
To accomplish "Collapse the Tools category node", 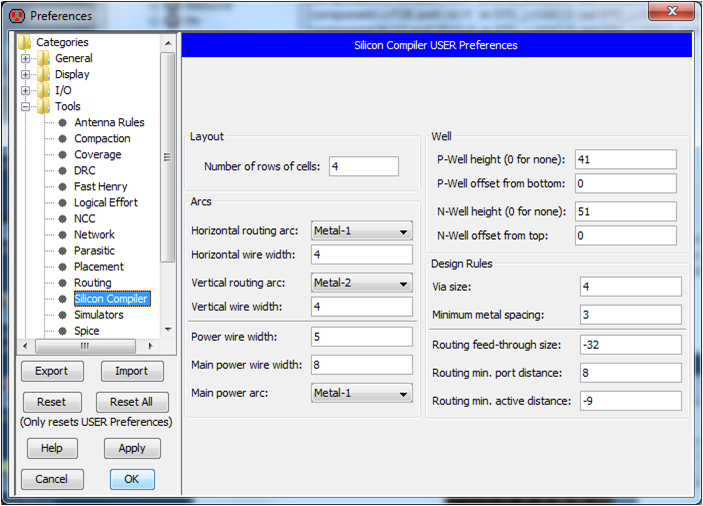I will 26,107.
